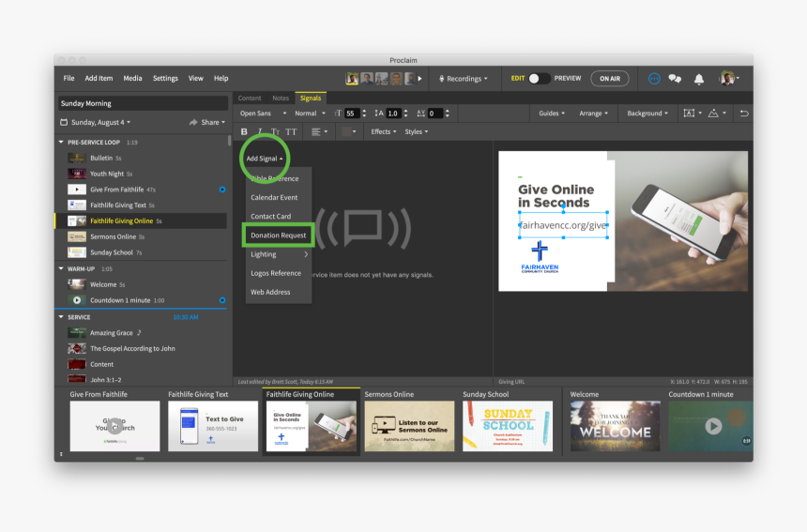Open the Background dropdown

647,114
